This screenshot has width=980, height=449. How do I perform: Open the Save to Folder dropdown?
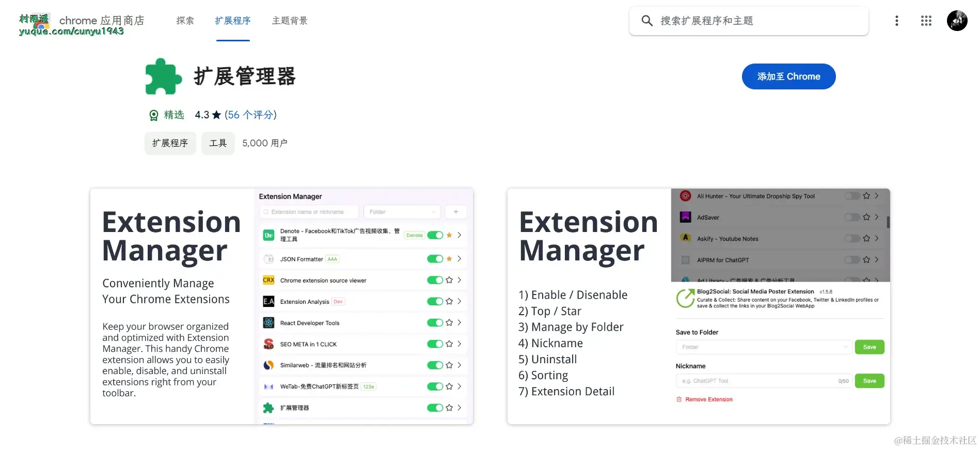click(763, 347)
